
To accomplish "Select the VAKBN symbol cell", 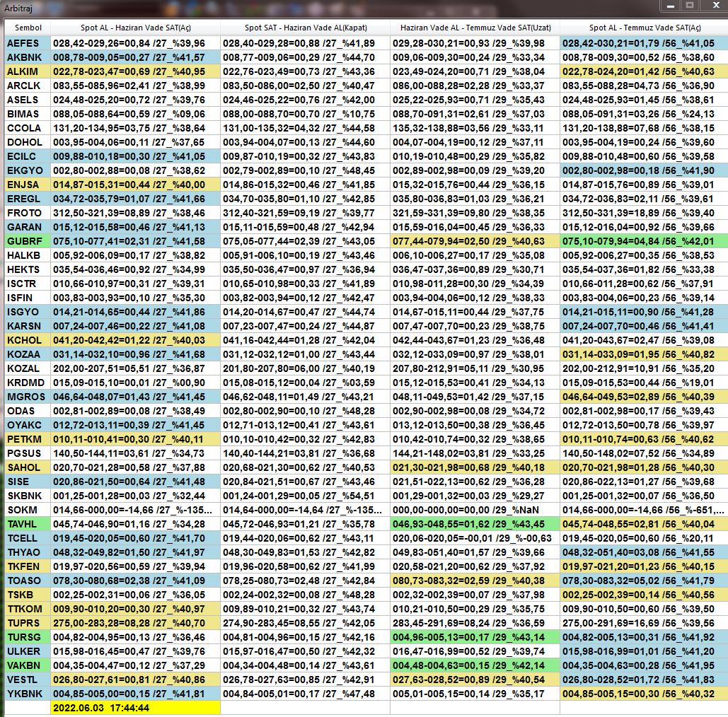I will click(28, 666).
